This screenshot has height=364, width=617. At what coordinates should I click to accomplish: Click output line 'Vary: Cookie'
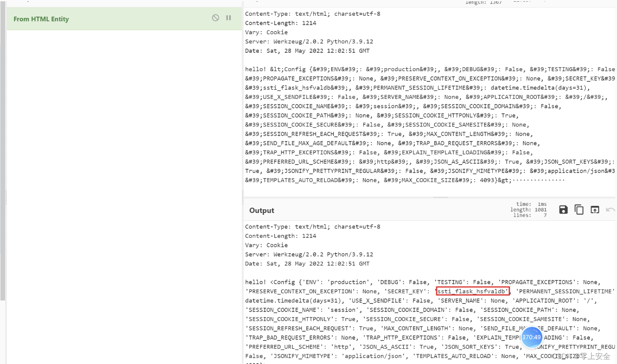pyautogui.click(x=266, y=246)
